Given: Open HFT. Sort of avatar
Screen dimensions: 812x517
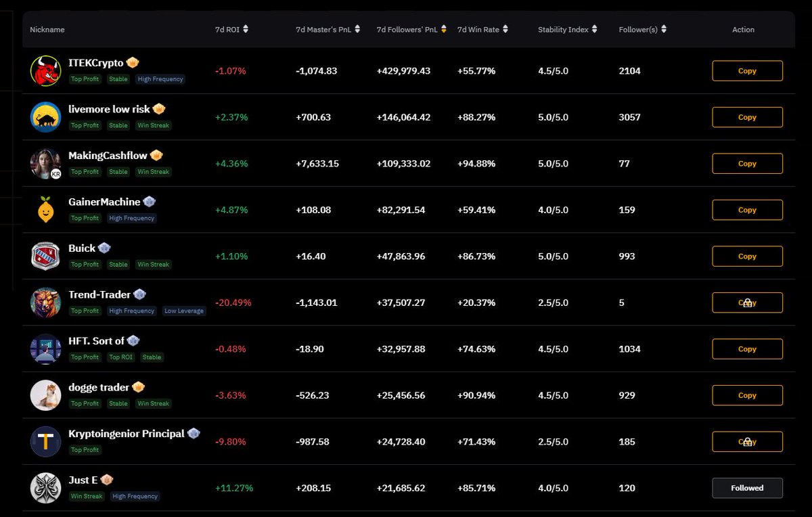Looking at the screenshot, I should 45,349.
